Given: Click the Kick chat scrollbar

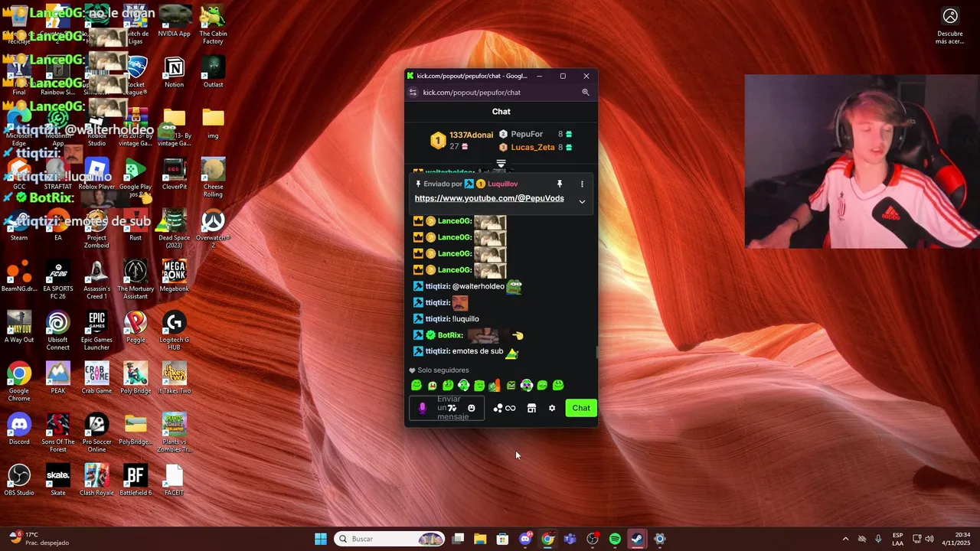Looking at the screenshot, I should [596, 352].
